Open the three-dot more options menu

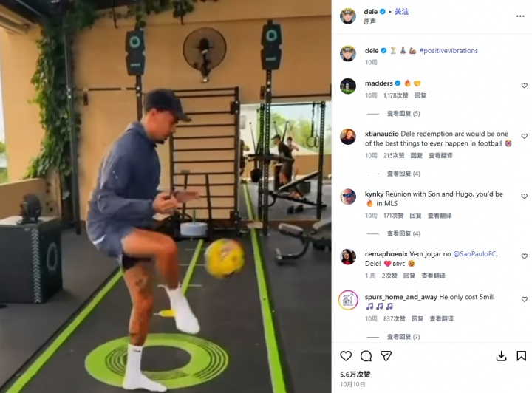[520, 16]
